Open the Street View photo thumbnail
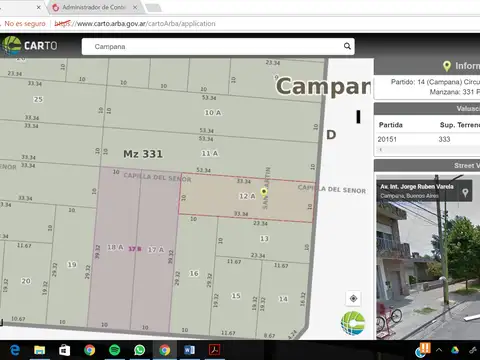The image size is (480, 360). tap(428, 257)
